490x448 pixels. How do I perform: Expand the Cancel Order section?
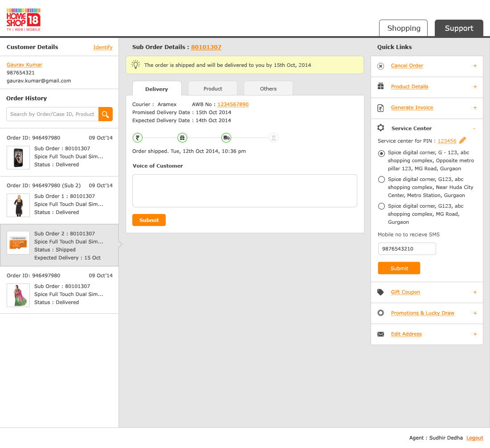click(x=475, y=66)
